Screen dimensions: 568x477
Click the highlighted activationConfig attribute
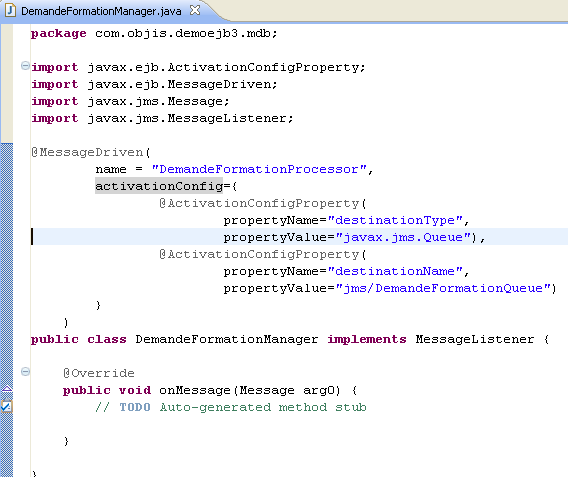coord(159,186)
